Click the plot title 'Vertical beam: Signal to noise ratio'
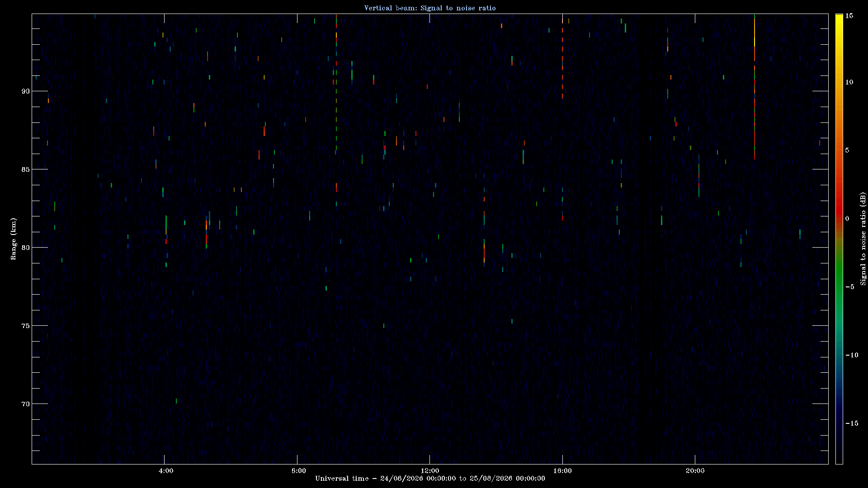The image size is (868, 488). (430, 8)
